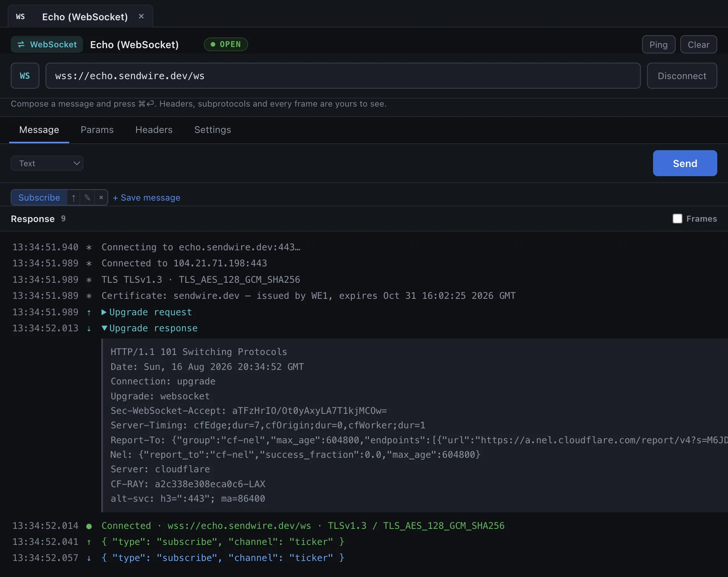The width and height of the screenshot is (728, 577).
Task: Close the Echo (WebSocket) tab
Action: (141, 16)
